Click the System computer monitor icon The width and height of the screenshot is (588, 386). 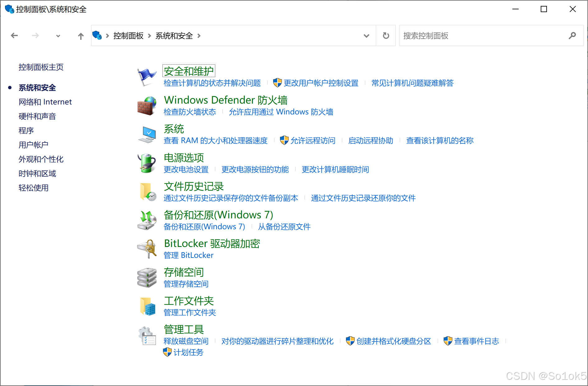[147, 135]
